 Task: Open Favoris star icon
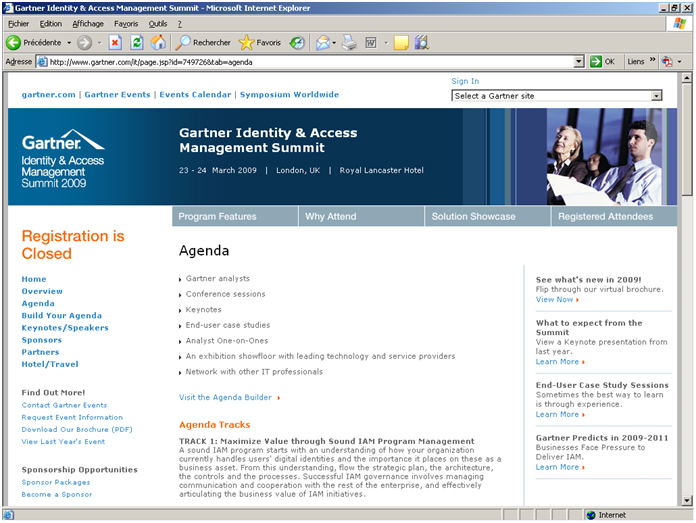pos(246,43)
